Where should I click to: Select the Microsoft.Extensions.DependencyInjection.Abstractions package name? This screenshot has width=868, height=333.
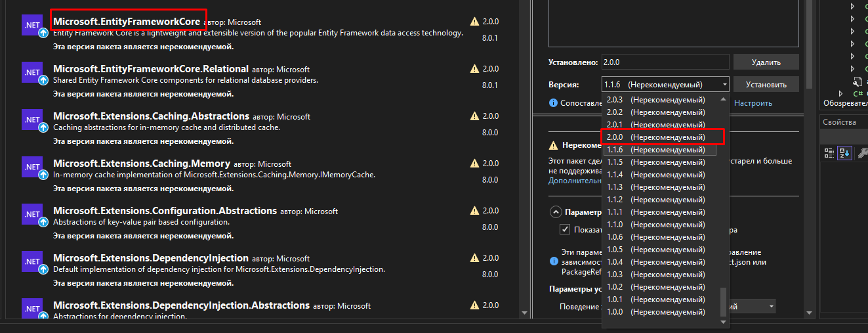tap(181, 305)
